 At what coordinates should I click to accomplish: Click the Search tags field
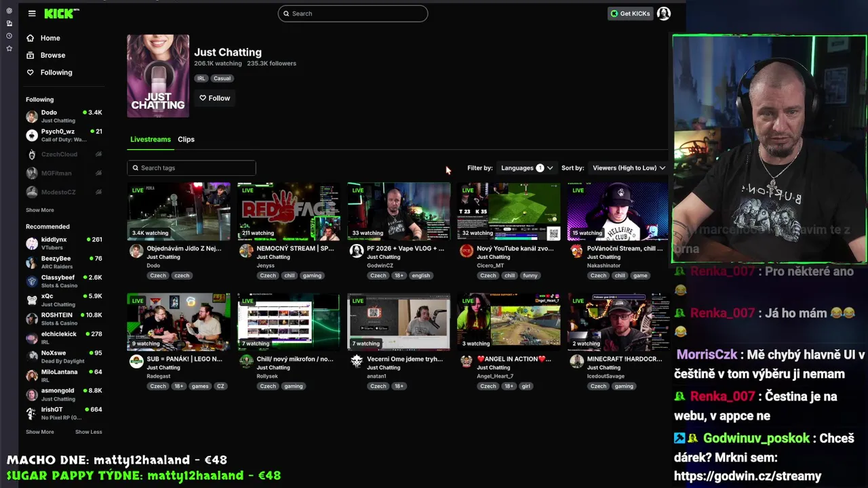[x=192, y=168]
